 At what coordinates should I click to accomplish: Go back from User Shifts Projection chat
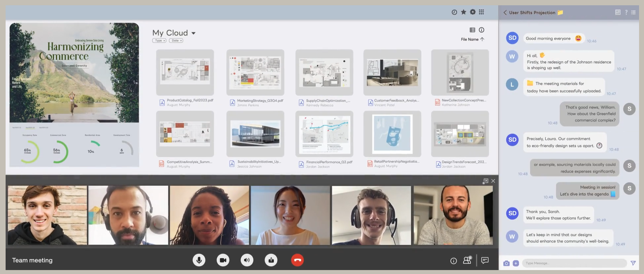point(505,13)
